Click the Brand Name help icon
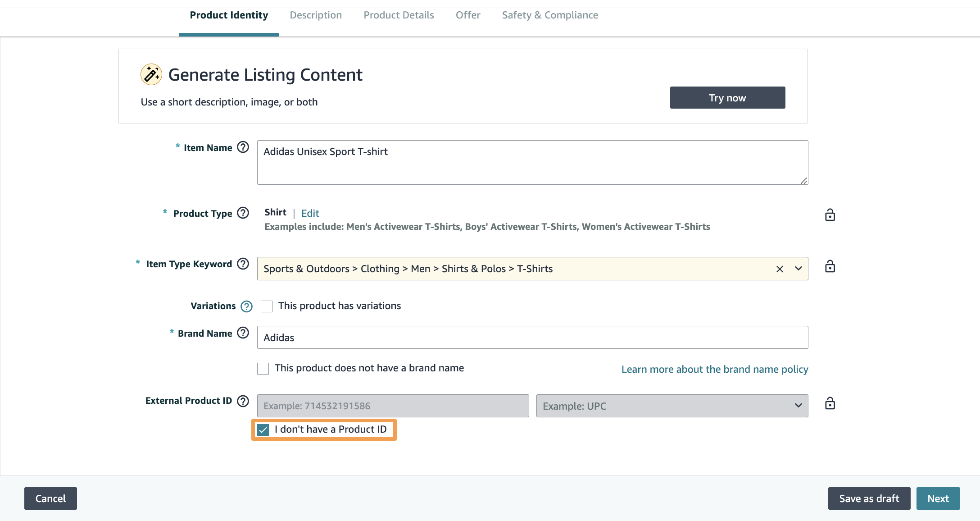Viewport: 980px width, 521px height. tap(243, 333)
